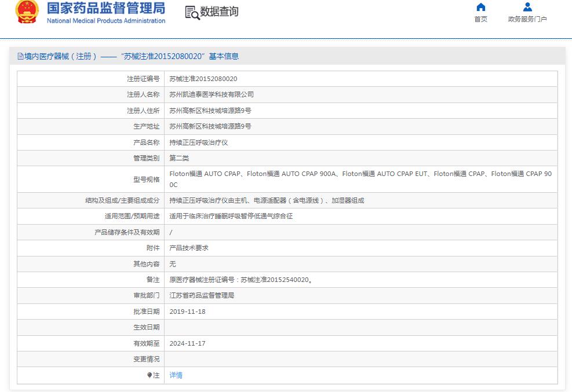Open the 详情 details link
The image size is (572, 392).
[176, 375]
